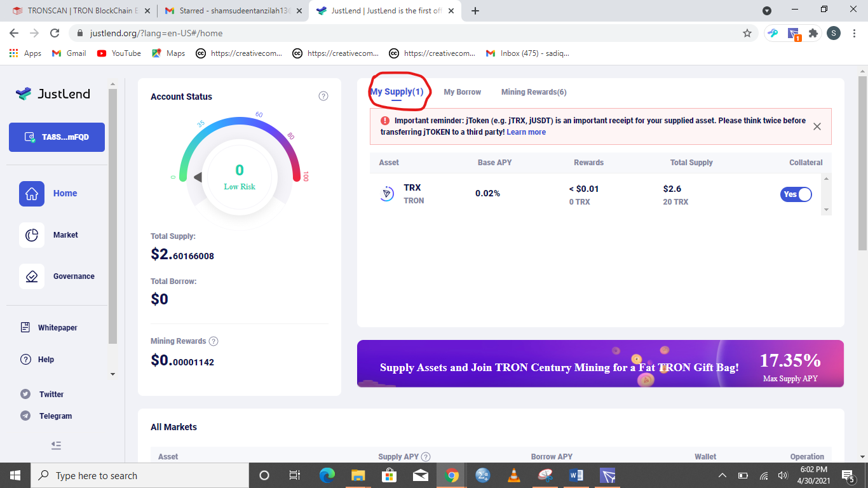
Task: Click the browser back button
Action: tap(14, 33)
